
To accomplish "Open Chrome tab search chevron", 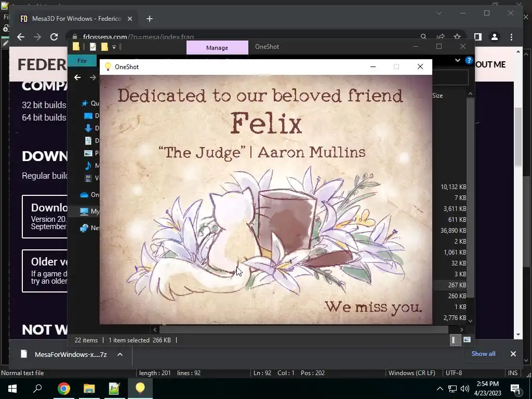I will (x=438, y=13).
